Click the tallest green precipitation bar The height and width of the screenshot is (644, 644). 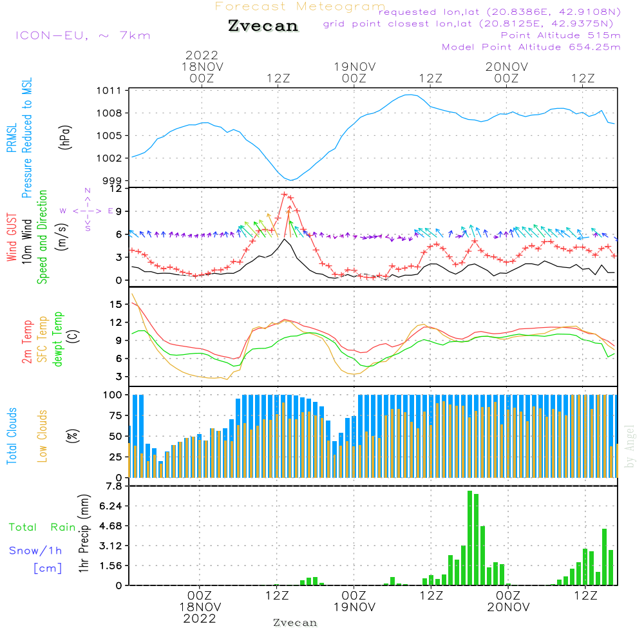tap(470, 538)
